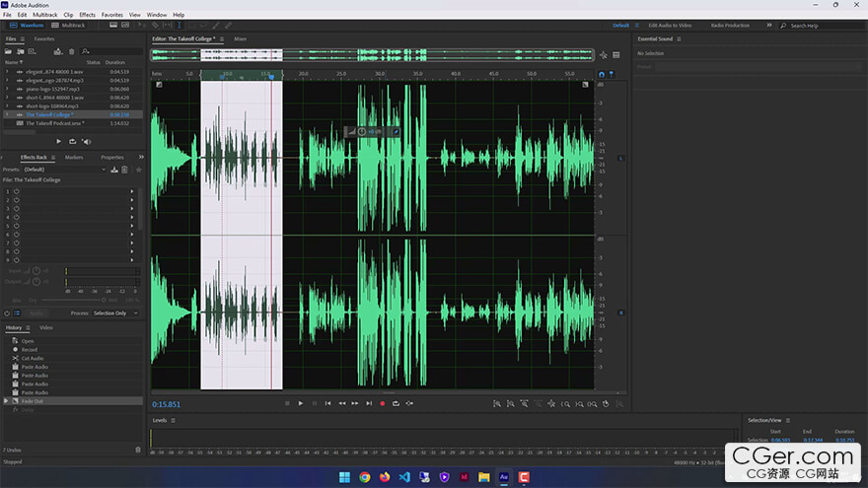Move playhead to next with transport button
Image resolution: width=868 pixels, height=488 pixels.
[x=369, y=403]
